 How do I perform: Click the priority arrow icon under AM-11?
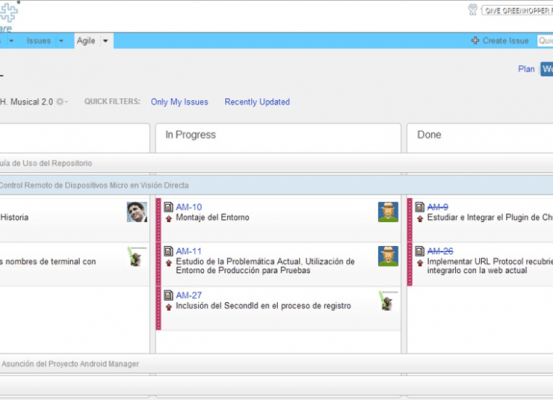(169, 263)
